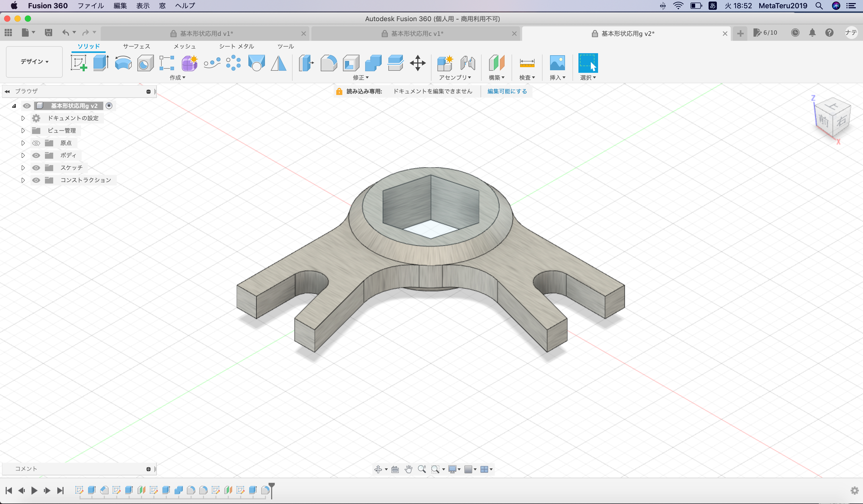Switch to the サーフェス tab
Viewport: 863px width, 504px height.
136,46
